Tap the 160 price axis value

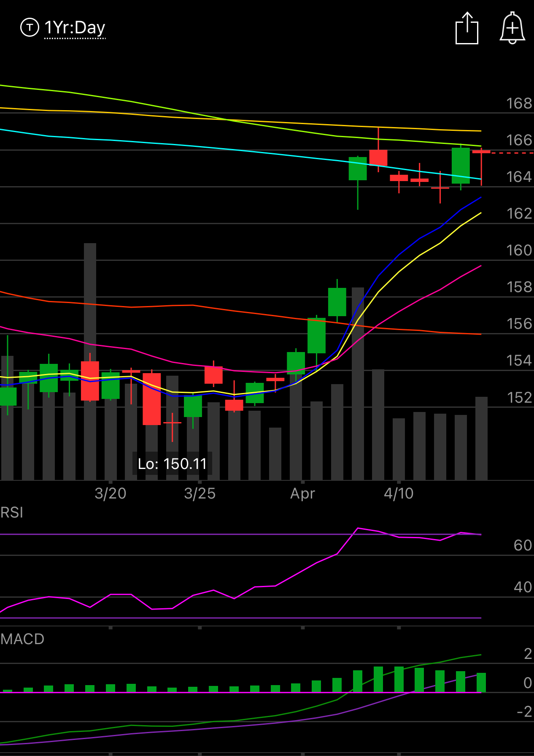[x=519, y=250]
